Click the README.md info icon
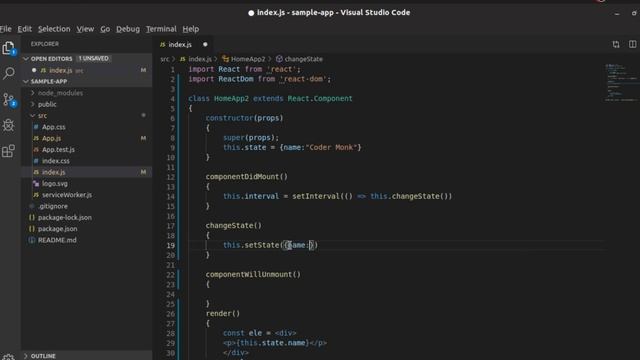Screen dimensions: 640x360 pyautogui.click(x=32, y=240)
